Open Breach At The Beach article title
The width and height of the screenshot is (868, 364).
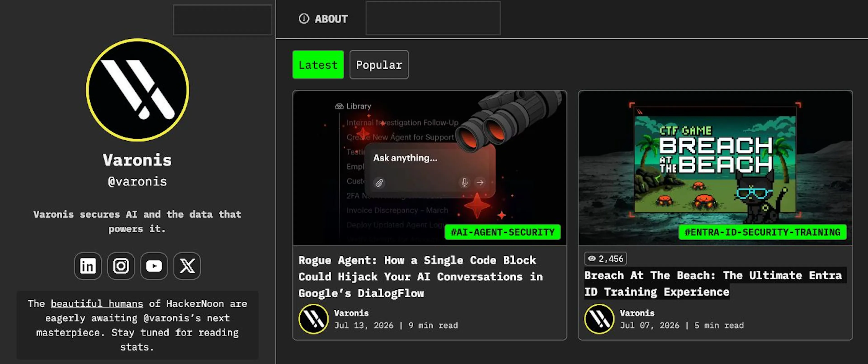point(713,284)
